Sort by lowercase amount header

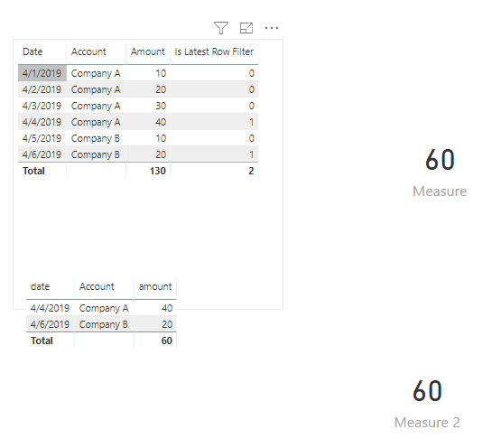pos(155,286)
